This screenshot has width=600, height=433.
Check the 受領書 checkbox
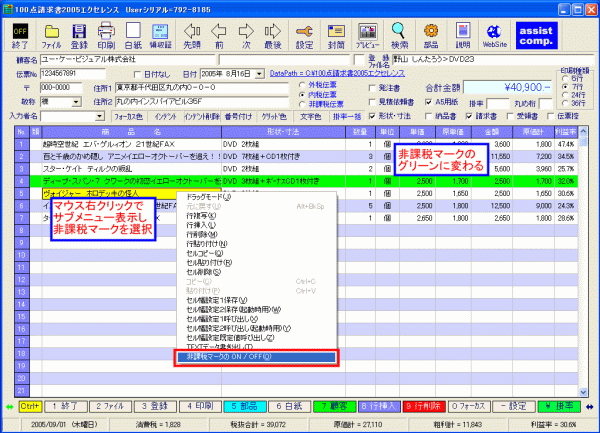(510, 116)
